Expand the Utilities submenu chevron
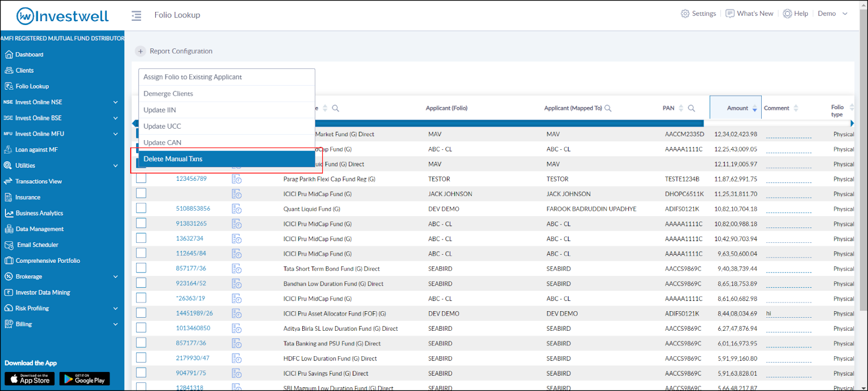868x391 pixels. (116, 166)
